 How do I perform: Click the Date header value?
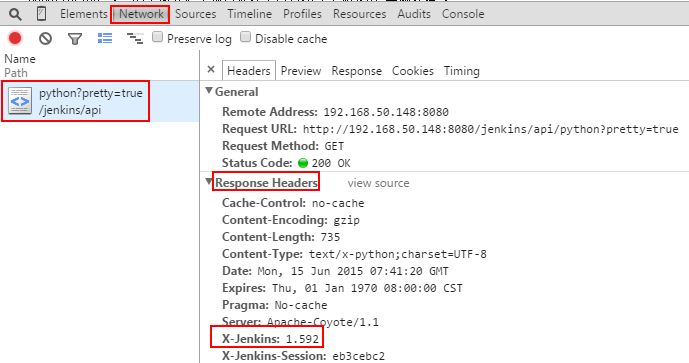click(353, 271)
